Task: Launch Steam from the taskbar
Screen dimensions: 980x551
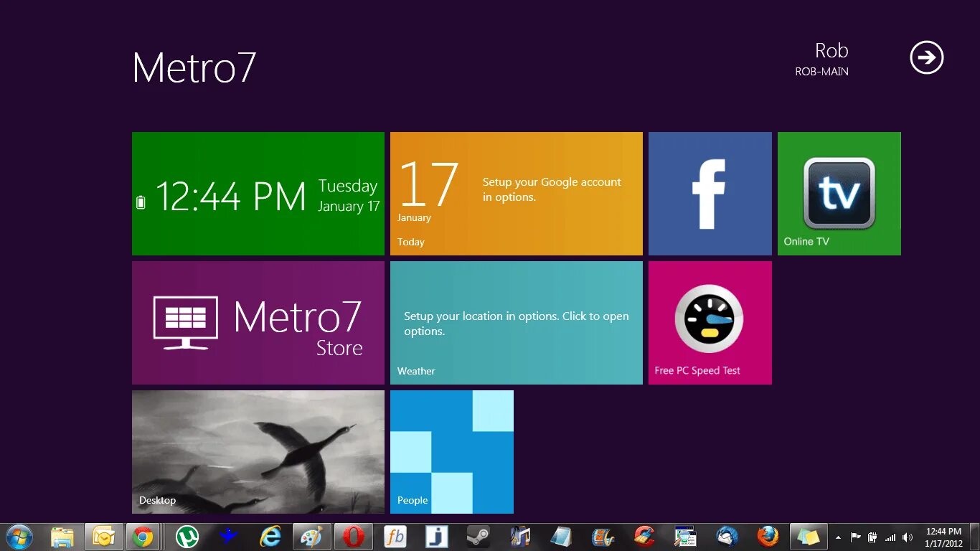Action: point(479,537)
